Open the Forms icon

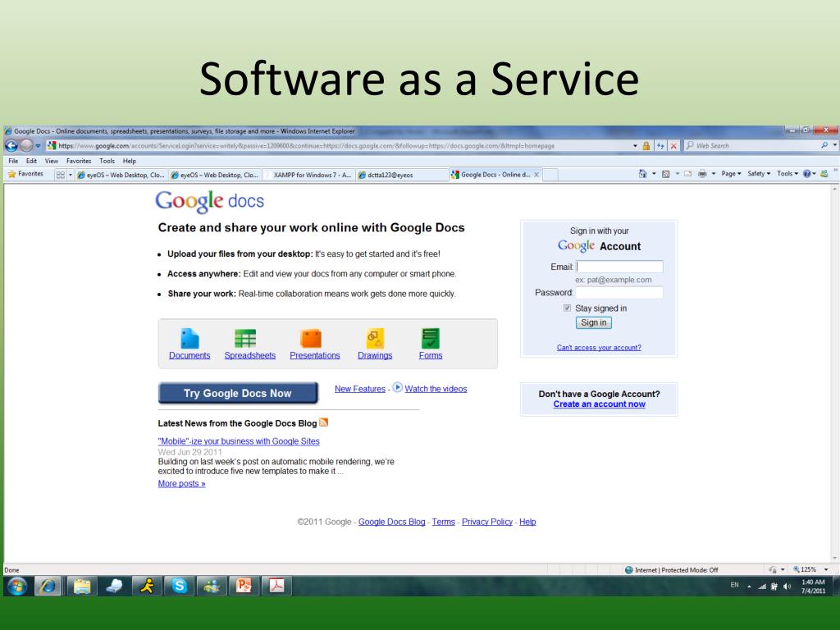430,339
